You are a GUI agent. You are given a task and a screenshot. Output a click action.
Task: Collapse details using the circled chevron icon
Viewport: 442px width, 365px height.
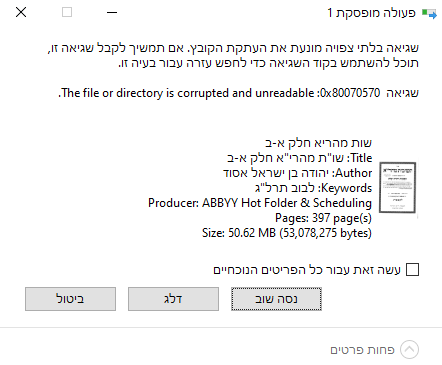point(409,350)
